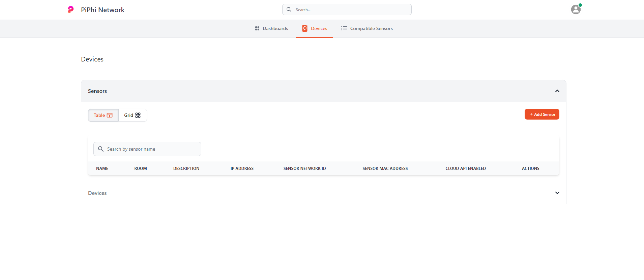The height and width of the screenshot is (280, 644).
Task: Click the Devices accordion section title
Action: [x=97, y=193]
